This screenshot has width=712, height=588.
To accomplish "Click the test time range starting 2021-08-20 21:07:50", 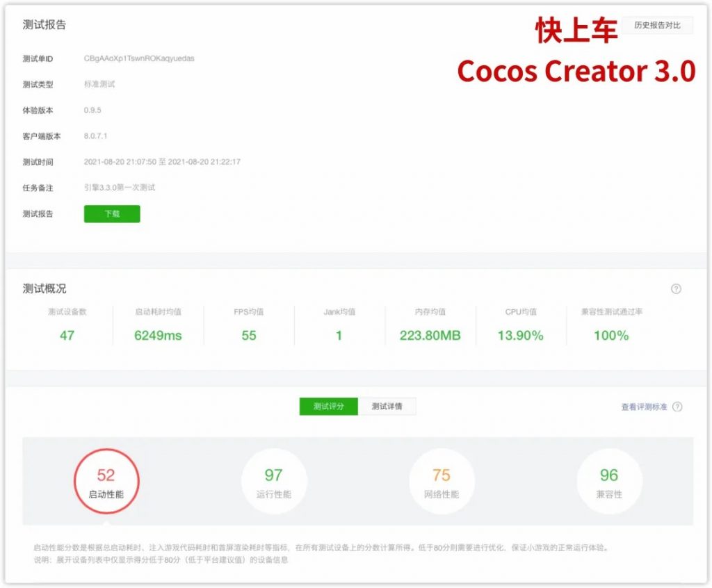I will point(162,162).
